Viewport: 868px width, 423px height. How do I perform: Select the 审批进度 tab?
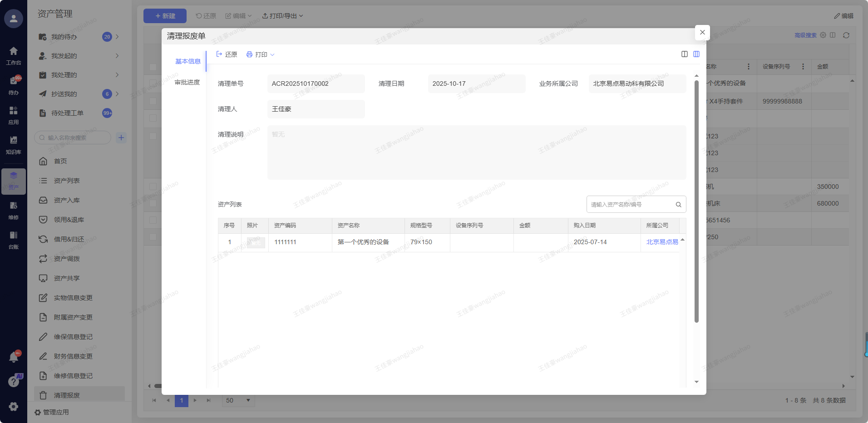tap(187, 82)
